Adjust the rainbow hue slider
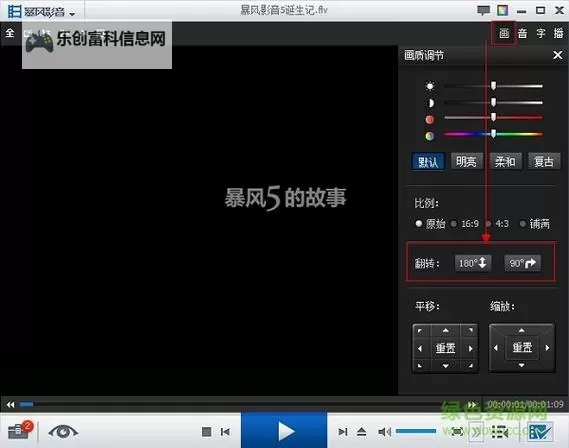 (494, 134)
